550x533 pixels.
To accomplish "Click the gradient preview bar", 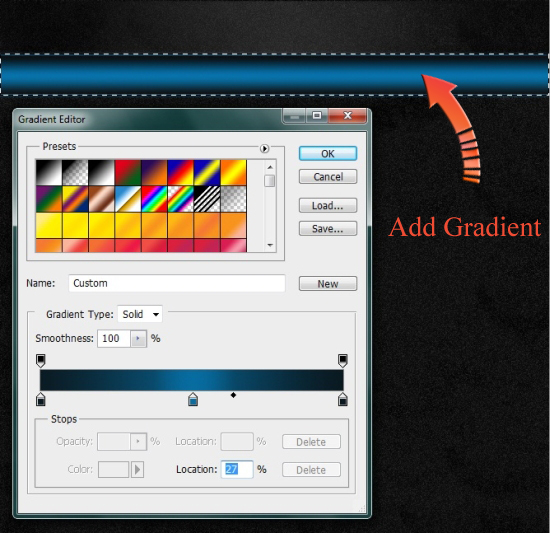I will 192,380.
